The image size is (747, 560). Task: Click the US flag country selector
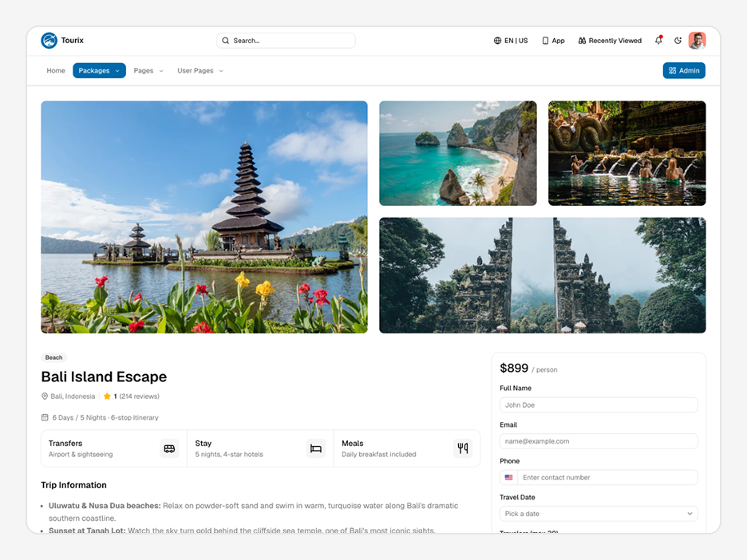tap(509, 477)
